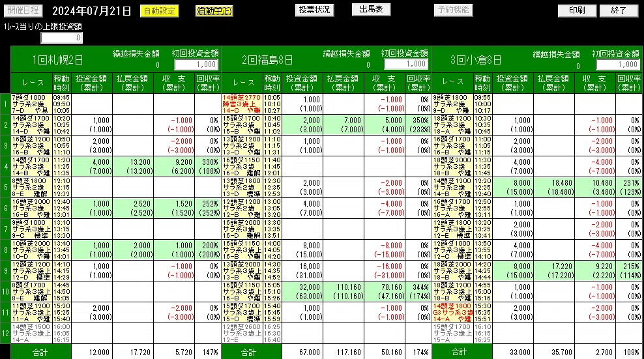Select the 1回札幌2日 venue header
644x359 pixels.
click(58, 60)
